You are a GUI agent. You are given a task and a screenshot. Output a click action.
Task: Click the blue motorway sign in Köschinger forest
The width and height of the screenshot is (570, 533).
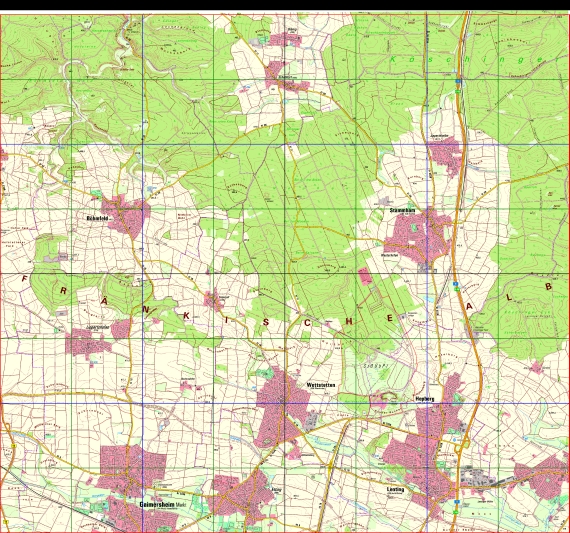(x=458, y=81)
